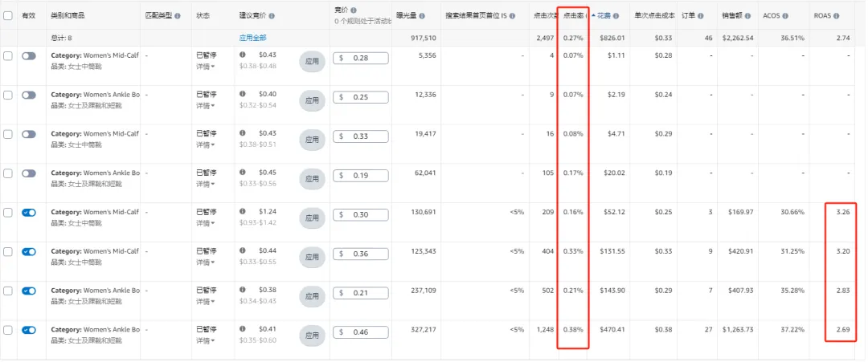Viewport: 868px width, 362px height.
Task: Sort table by 销售额 column header
Action: pyautogui.click(x=732, y=16)
